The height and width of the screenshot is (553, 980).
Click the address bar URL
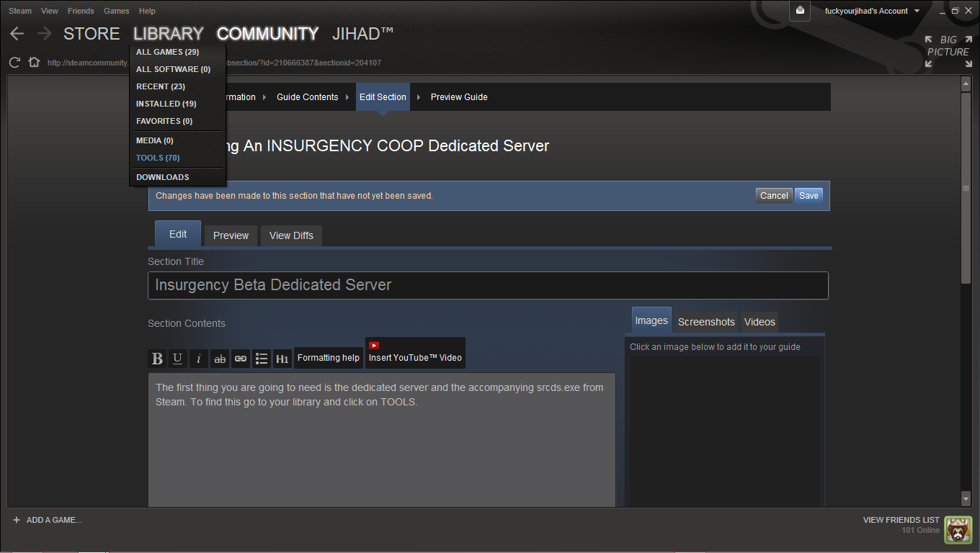(x=214, y=63)
